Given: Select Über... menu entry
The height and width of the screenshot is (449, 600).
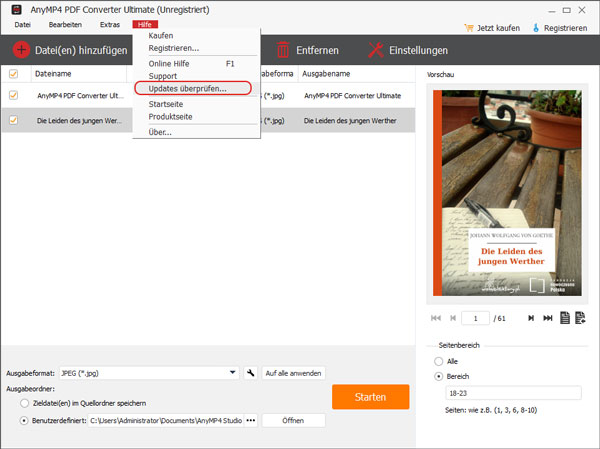Looking at the screenshot, I should (160, 132).
